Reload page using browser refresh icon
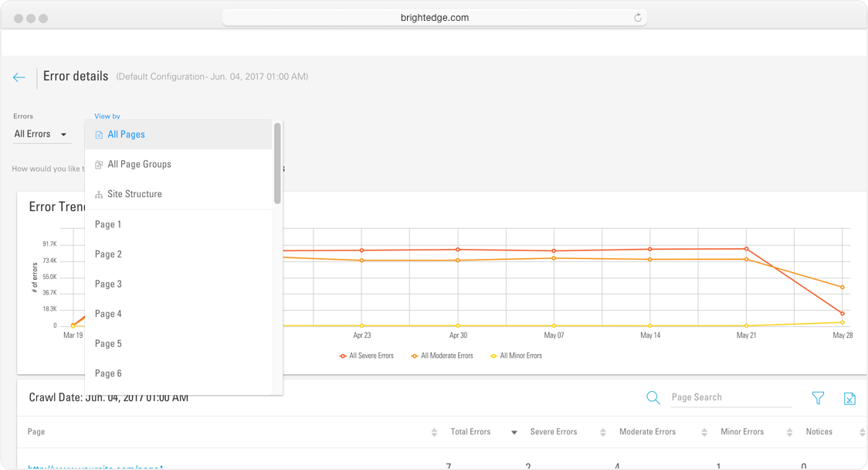This screenshot has width=868, height=470. pos(638,18)
